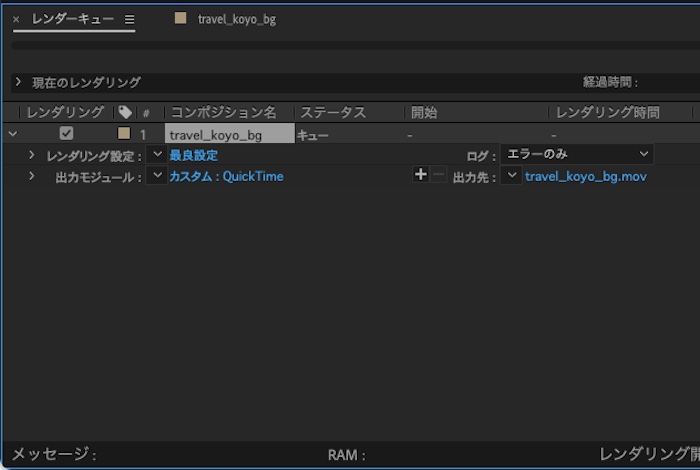Expand the 出力モジュール details arrow
700x470 pixels.
(x=31, y=176)
